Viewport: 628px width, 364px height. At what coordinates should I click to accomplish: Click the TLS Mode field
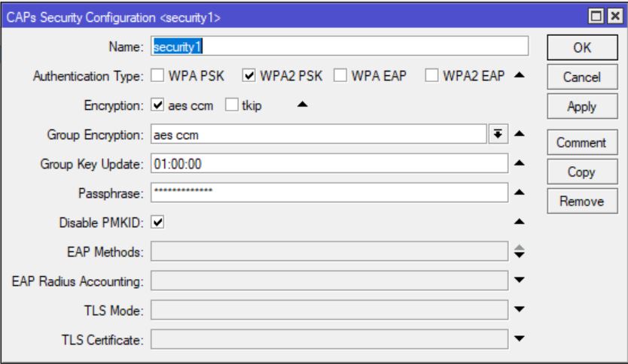[329, 310]
